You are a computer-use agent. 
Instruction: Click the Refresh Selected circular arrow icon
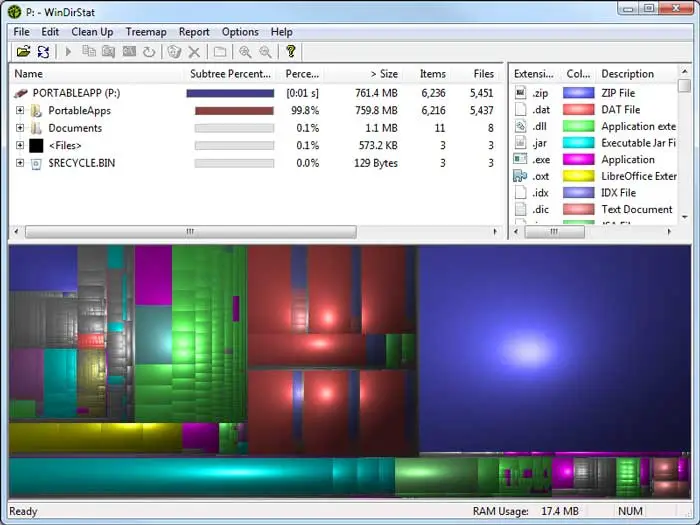(x=150, y=52)
